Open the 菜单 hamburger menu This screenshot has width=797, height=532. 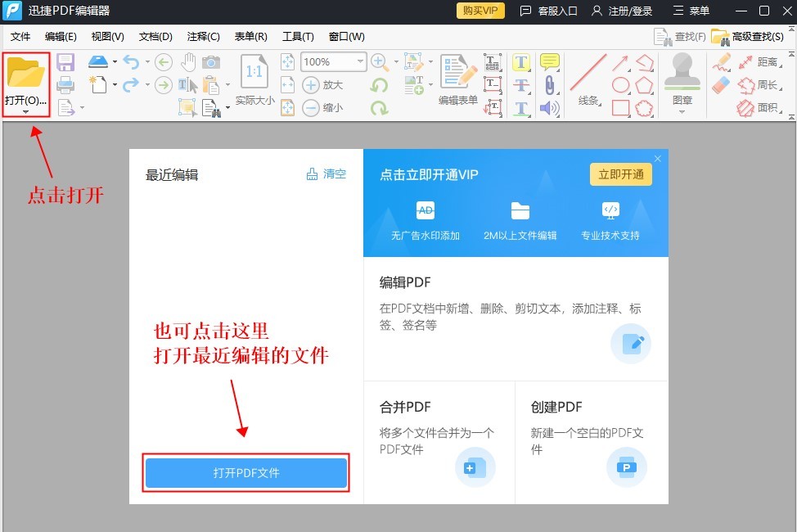point(691,11)
